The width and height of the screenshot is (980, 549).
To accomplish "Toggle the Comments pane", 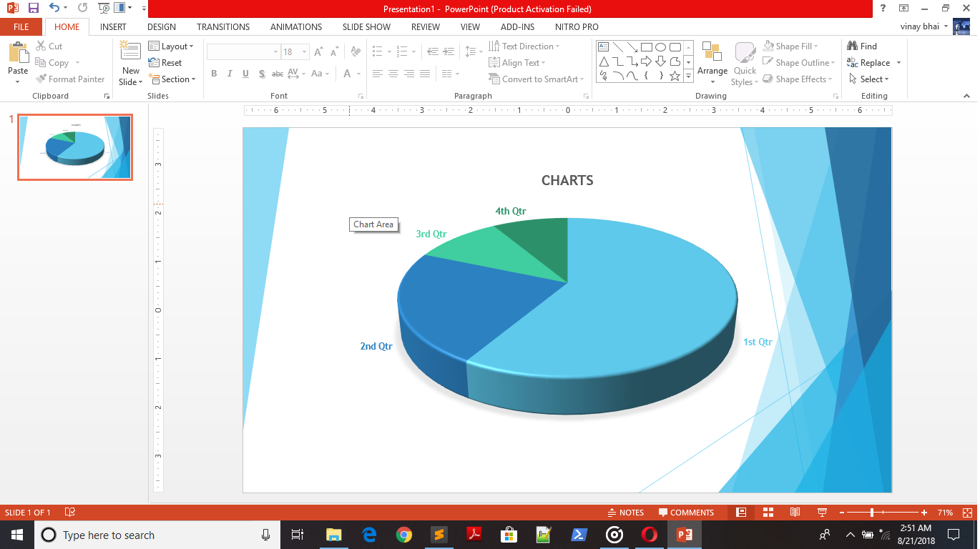I will point(686,513).
